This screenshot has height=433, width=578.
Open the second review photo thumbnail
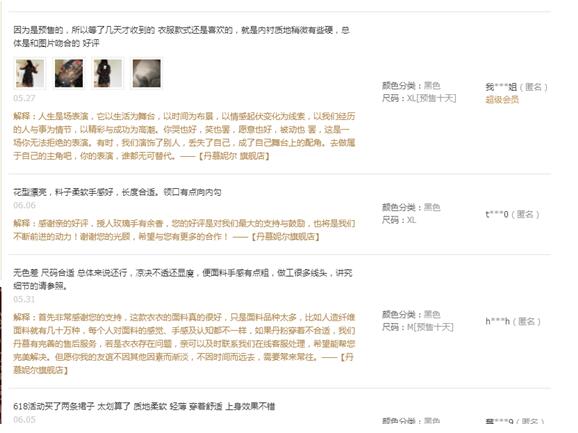tap(69, 73)
